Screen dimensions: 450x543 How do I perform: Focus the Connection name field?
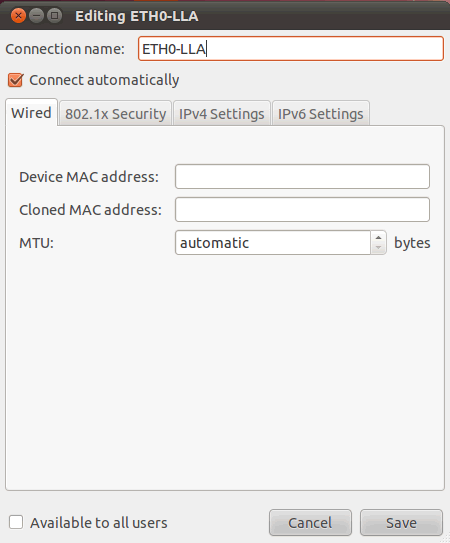point(291,48)
